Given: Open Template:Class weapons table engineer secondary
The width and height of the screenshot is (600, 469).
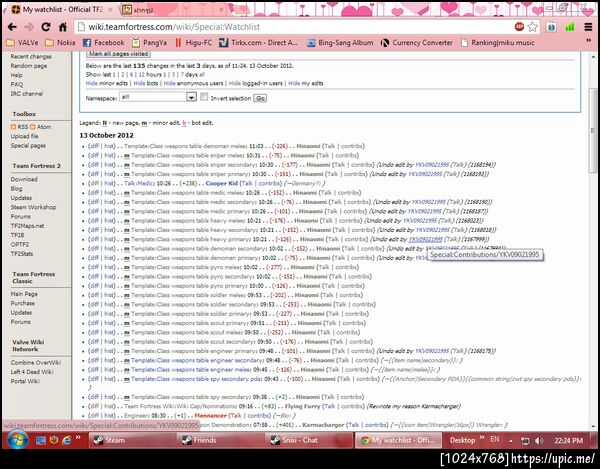Looking at the screenshot, I should (x=197, y=360).
